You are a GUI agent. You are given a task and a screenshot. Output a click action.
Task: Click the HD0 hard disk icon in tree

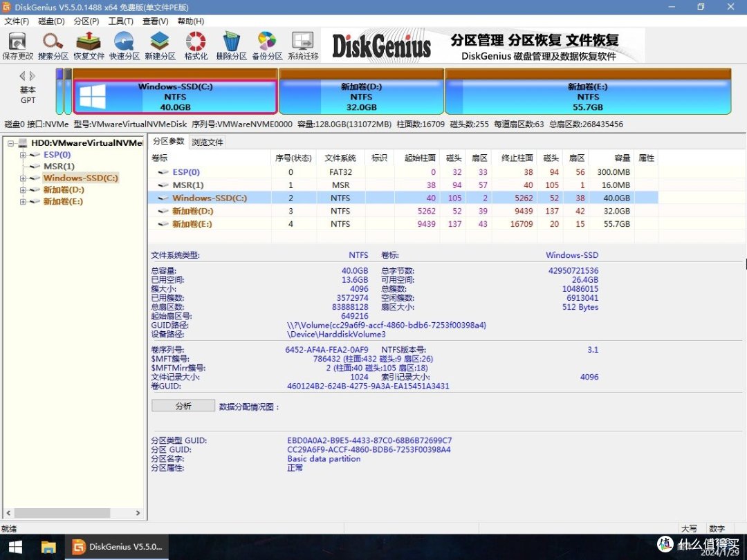tap(23, 143)
